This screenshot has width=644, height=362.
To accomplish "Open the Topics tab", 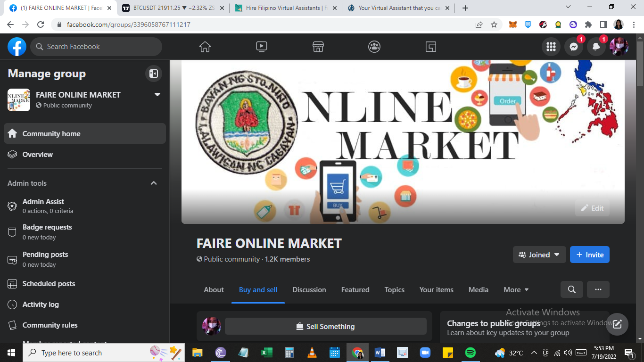I will 395,290.
